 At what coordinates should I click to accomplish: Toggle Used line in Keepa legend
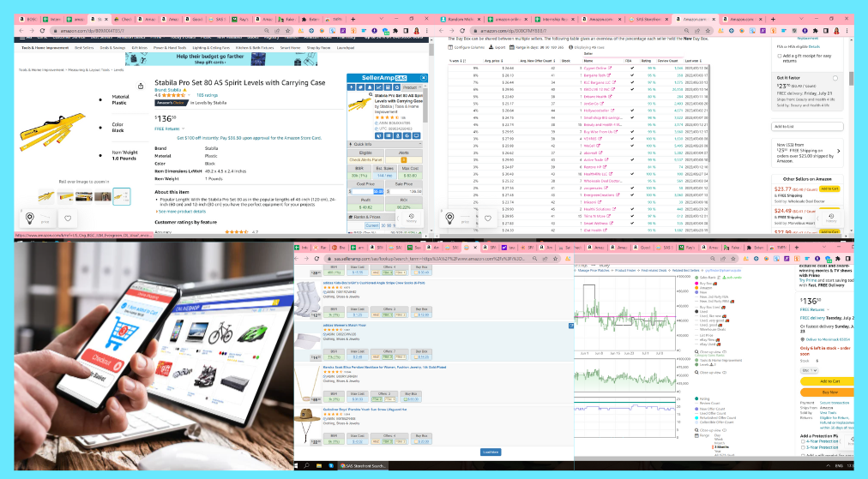(x=701, y=311)
